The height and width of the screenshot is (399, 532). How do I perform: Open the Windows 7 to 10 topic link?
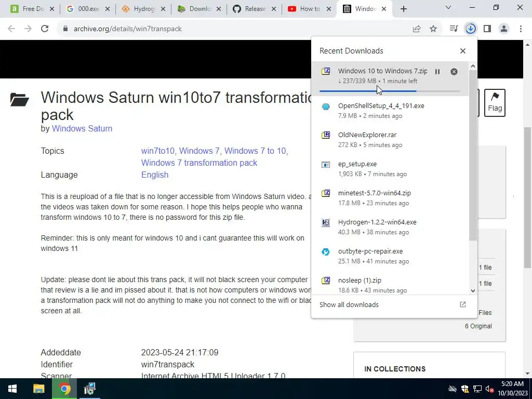pyautogui.click(x=255, y=151)
